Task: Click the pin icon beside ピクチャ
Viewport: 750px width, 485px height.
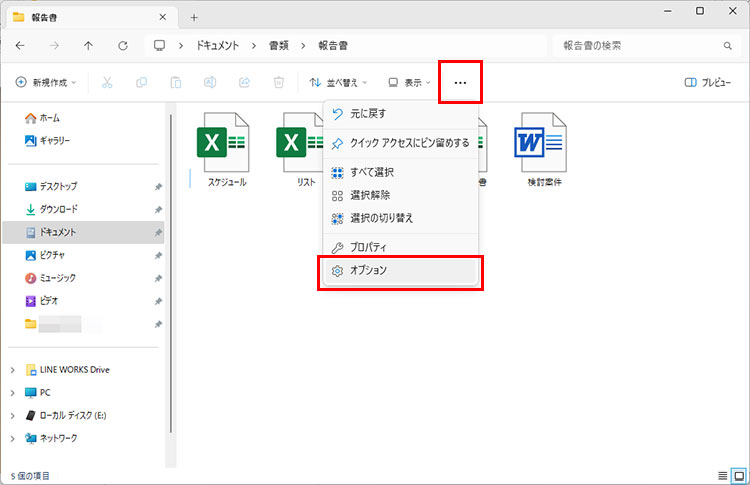Action: pyautogui.click(x=158, y=255)
